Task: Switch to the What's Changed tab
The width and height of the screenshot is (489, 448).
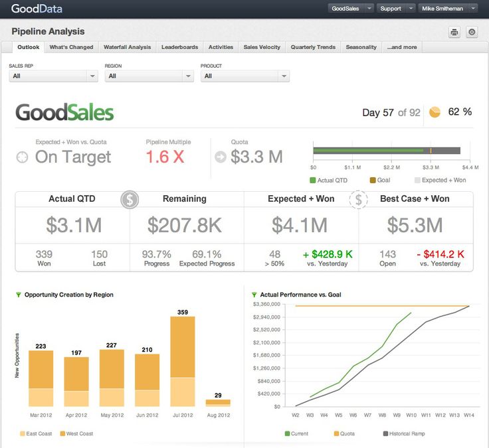Action: point(71,47)
